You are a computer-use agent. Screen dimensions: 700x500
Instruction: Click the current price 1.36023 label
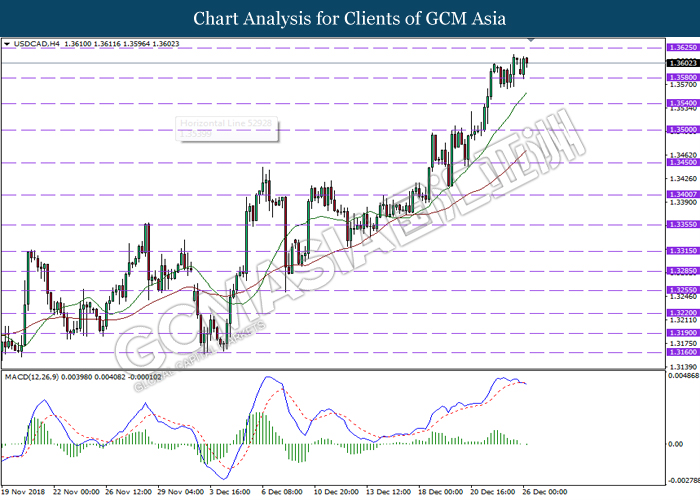(x=683, y=63)
